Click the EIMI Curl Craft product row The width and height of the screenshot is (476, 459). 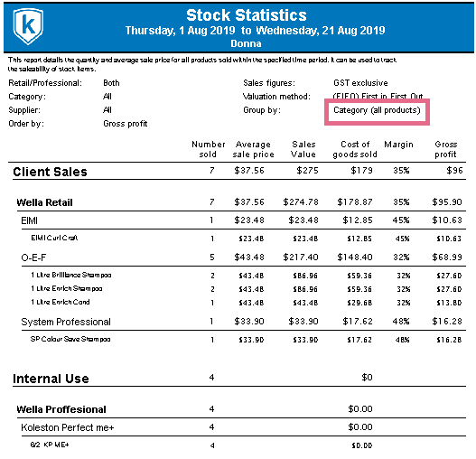[246, 239]
